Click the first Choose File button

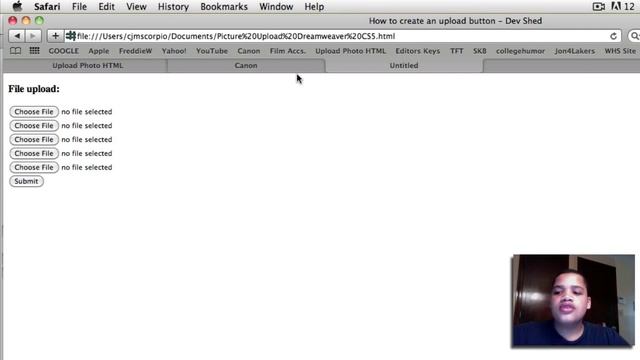tap(34, 111)
